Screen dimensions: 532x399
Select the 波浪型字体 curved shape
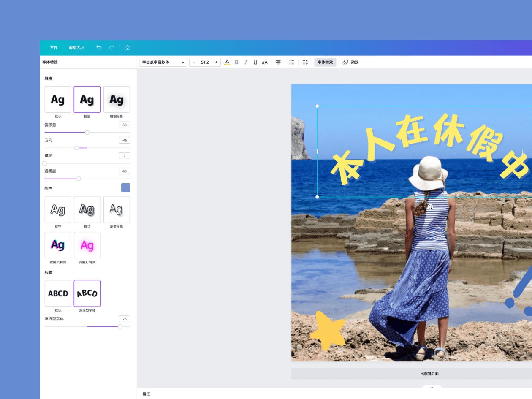[x=87, y=293]
